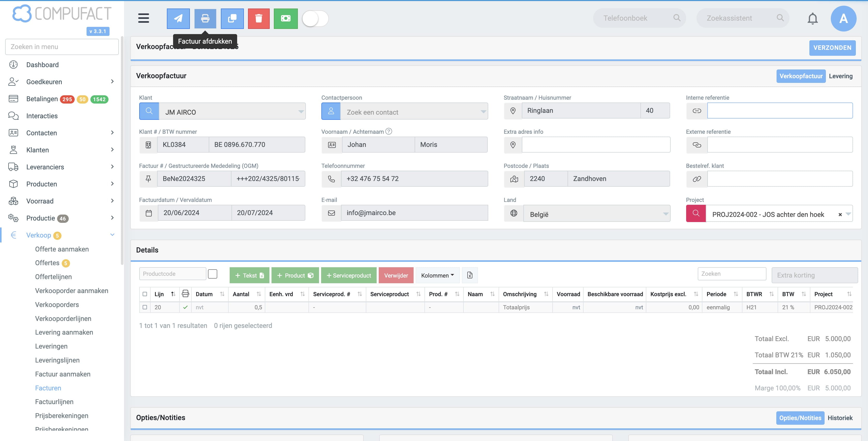Screen dimensions: 868x441
Task: Go to Interacties in sidebar
Action: pos(42,116)
